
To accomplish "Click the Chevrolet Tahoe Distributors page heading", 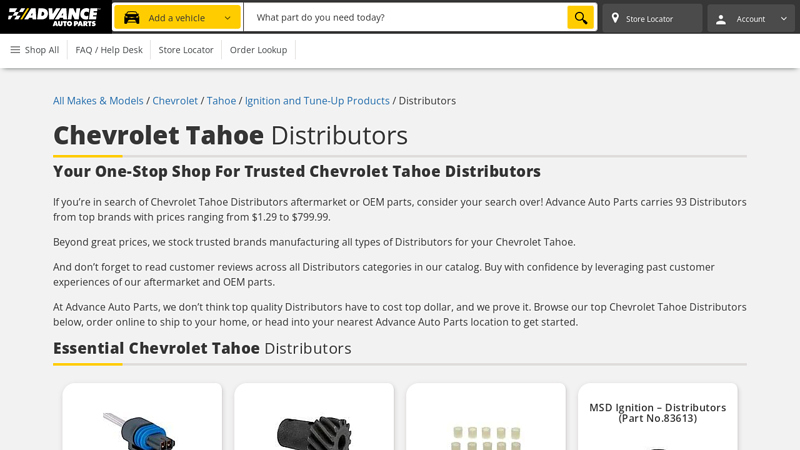I will pos(230,135).
